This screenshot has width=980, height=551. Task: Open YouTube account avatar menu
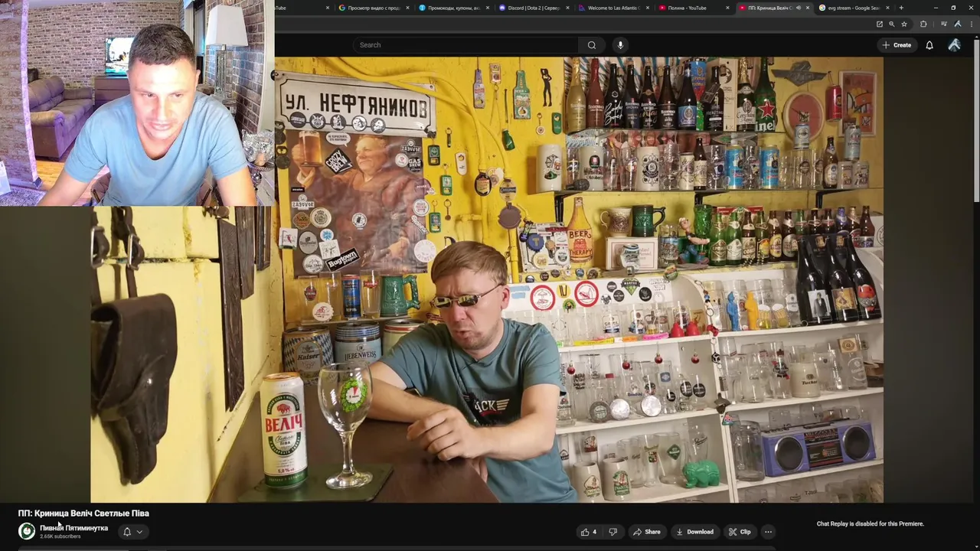(x=954, y=45)
